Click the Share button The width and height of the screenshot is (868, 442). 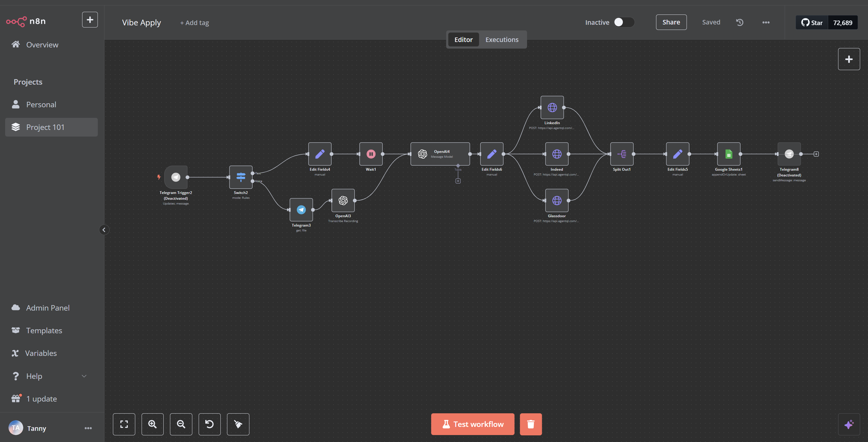(x=671, y=22)
